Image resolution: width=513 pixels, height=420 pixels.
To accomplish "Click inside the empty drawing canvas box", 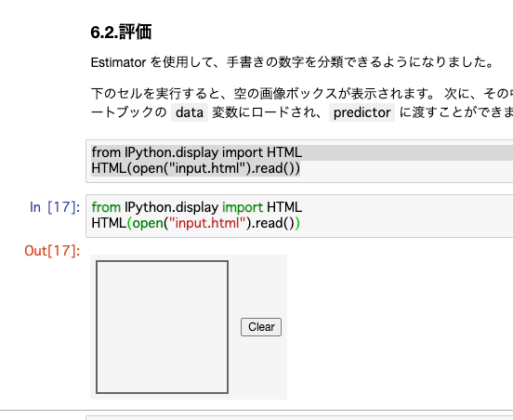I will coord(163,327).
